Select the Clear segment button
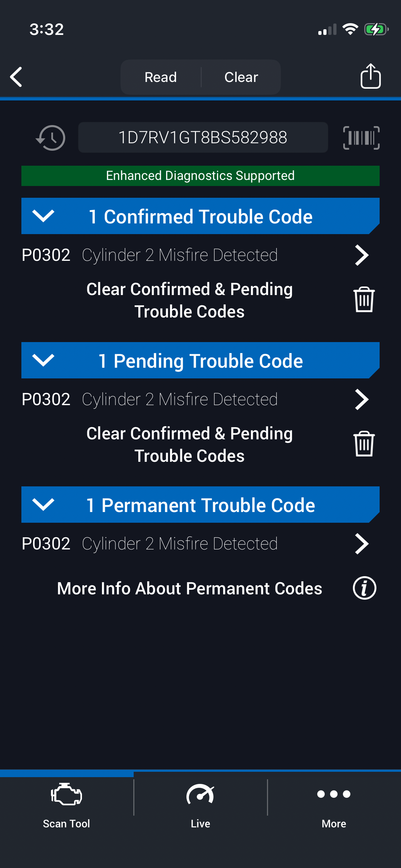401x868 pixels. pos(241,77)
